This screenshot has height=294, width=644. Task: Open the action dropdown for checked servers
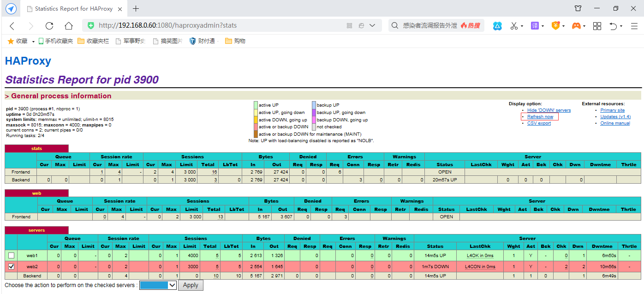pos(158,285)
